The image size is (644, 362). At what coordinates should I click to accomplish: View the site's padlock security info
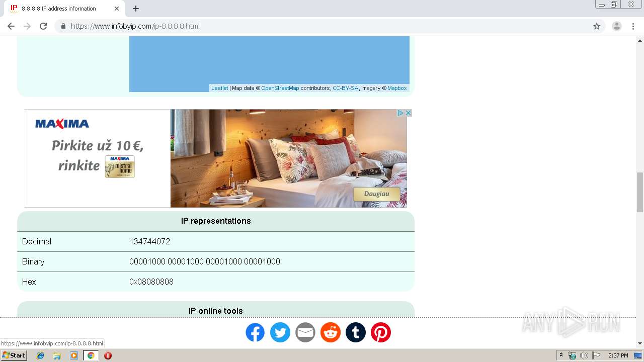tap(63, 26)
